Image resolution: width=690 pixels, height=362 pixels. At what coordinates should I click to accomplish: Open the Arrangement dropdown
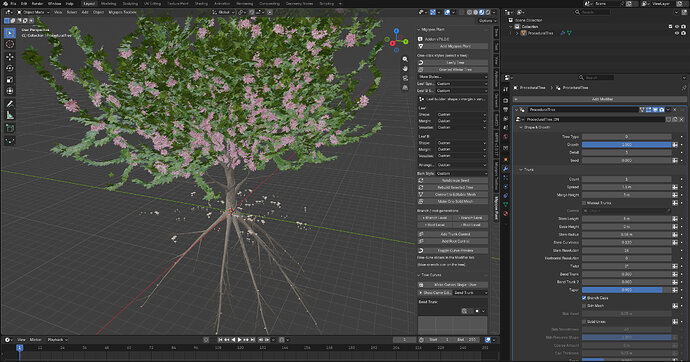(462, 165)
